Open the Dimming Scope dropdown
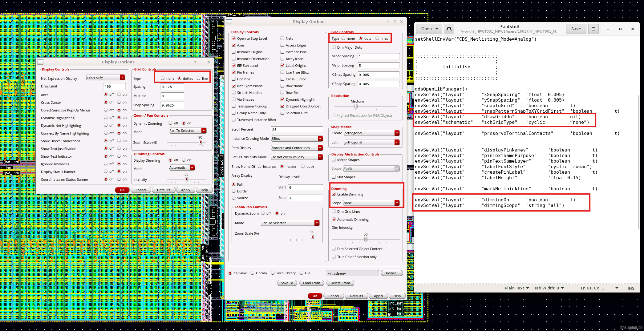 point(371,203)
